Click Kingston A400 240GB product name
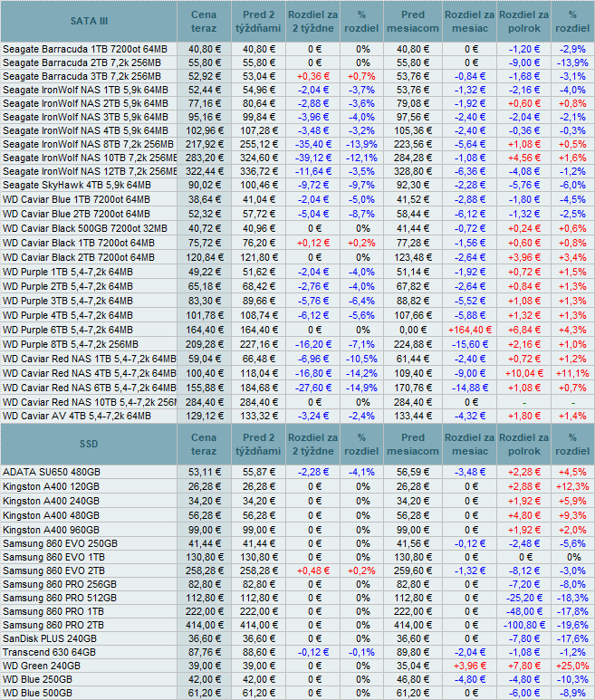The width and height of the screenshot is (595, 700). (51, 502)
